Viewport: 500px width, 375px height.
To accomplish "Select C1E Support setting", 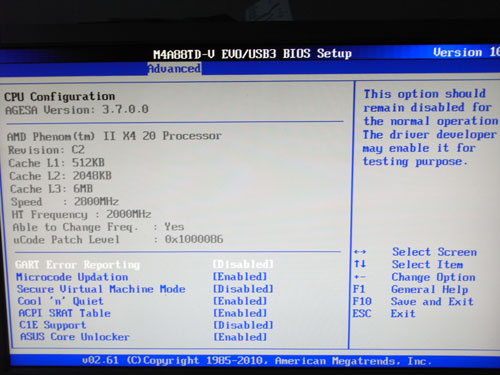I will coord(53,325).
